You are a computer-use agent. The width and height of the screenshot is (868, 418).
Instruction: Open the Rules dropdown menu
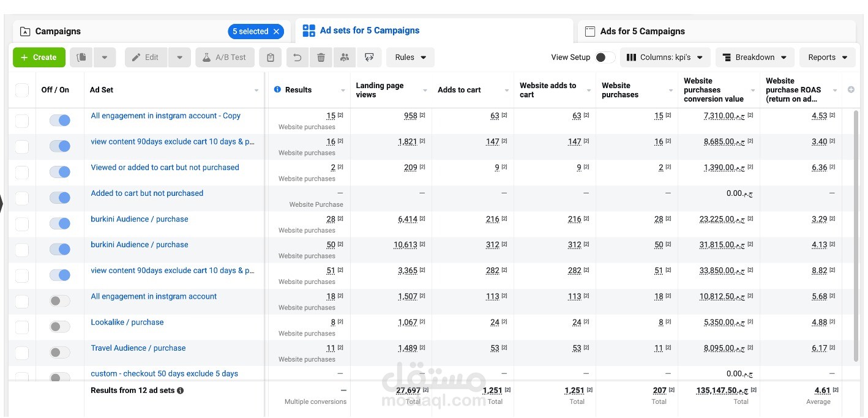tap(410, 58)
